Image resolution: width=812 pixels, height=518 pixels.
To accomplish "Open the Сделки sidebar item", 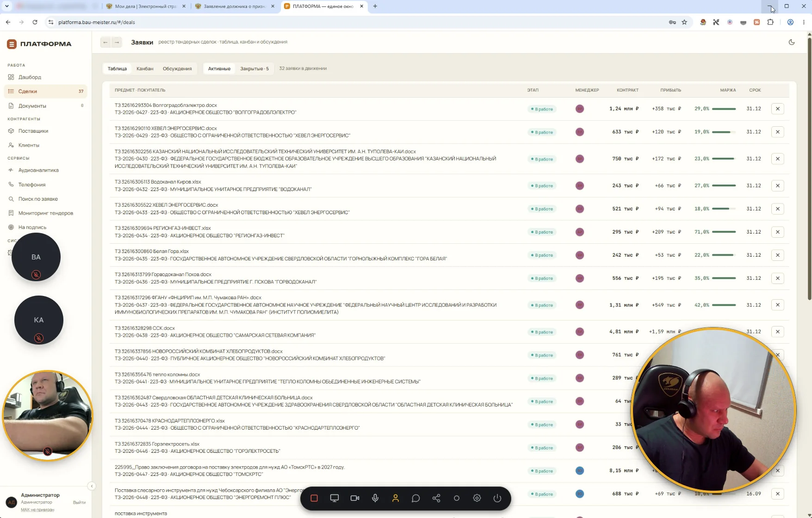I will pos(45,92).
